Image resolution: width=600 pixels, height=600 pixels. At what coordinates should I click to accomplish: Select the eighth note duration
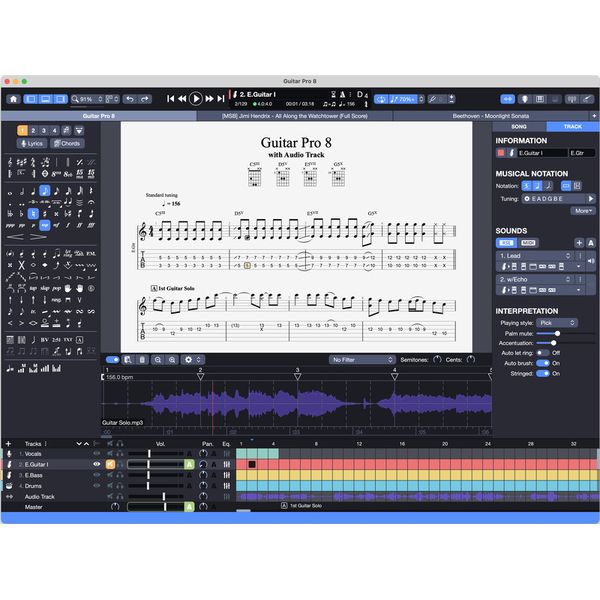tap(45, 191)
